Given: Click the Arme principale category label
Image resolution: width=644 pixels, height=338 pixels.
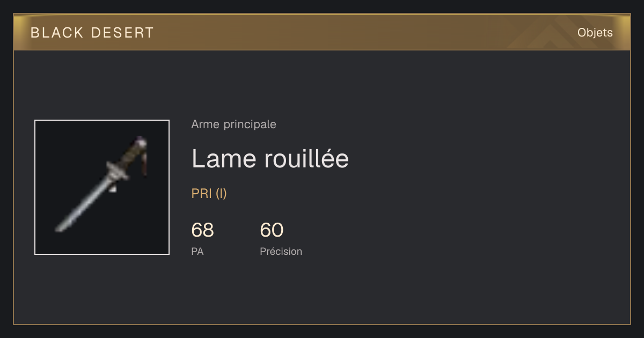Looking at the screenshot, I should coord(233,124).
